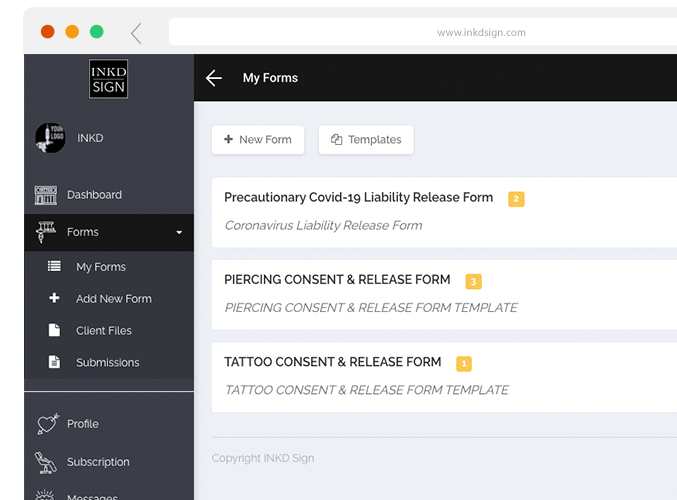
Task: Click the Submissions document icon
Action: click(x=54, y=362)
